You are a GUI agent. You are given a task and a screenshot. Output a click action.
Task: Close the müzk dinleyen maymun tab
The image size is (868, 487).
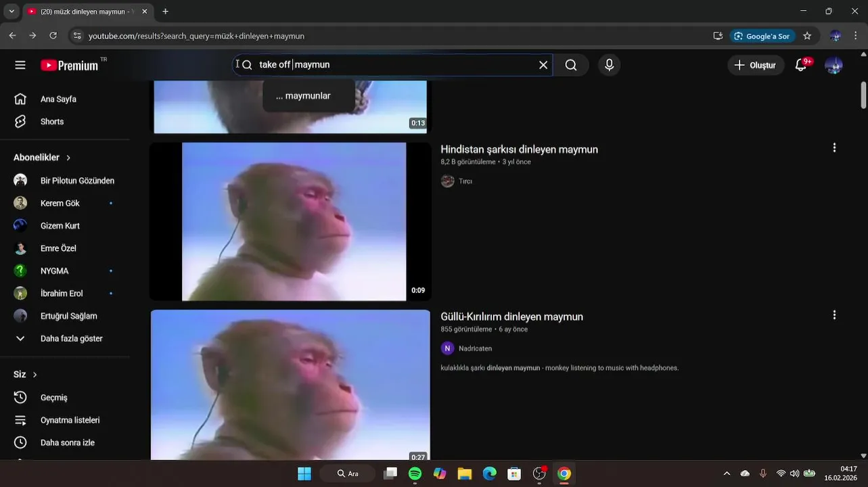[144, 11]
